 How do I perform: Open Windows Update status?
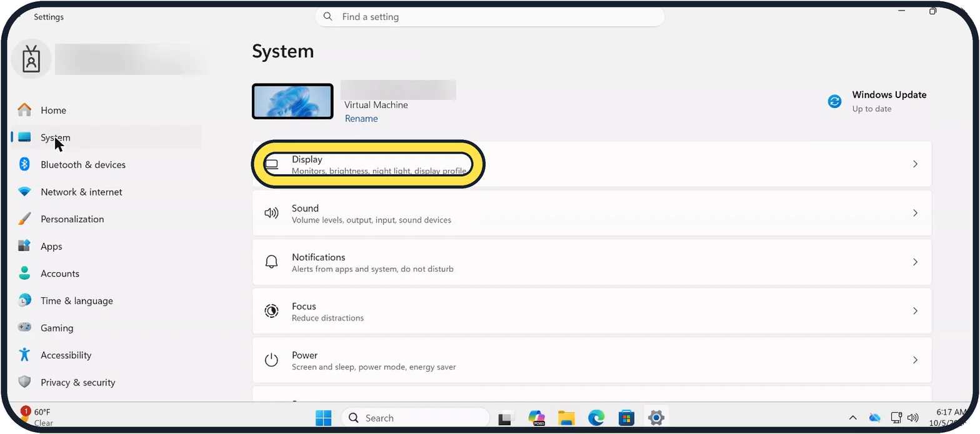(878, 101)
